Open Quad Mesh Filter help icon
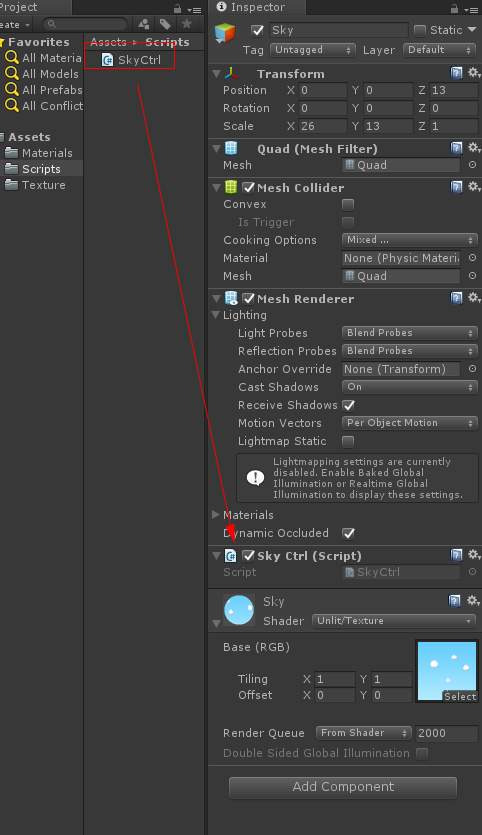482x835 pixels. tap(456, 148)
